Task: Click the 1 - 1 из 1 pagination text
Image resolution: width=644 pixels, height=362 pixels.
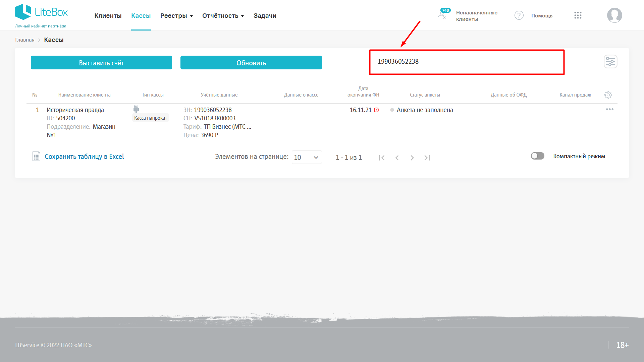Action: click(x=349, y=158)
